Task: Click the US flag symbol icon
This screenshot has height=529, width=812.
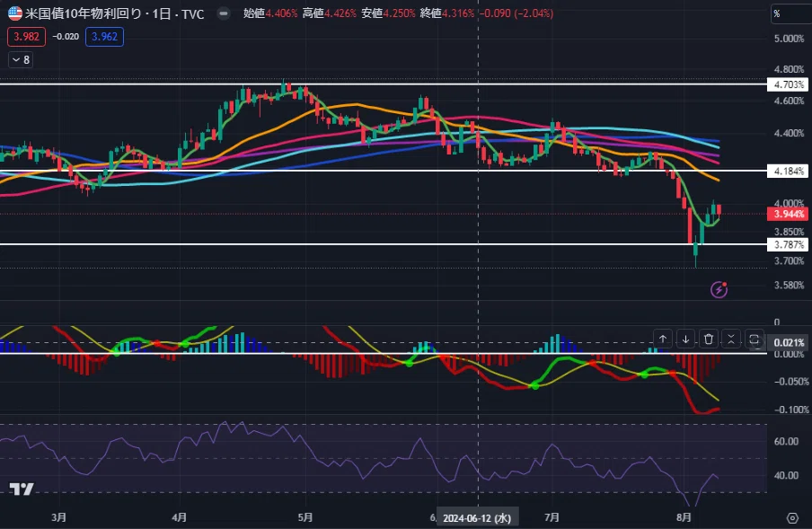Action: (15, 13)
